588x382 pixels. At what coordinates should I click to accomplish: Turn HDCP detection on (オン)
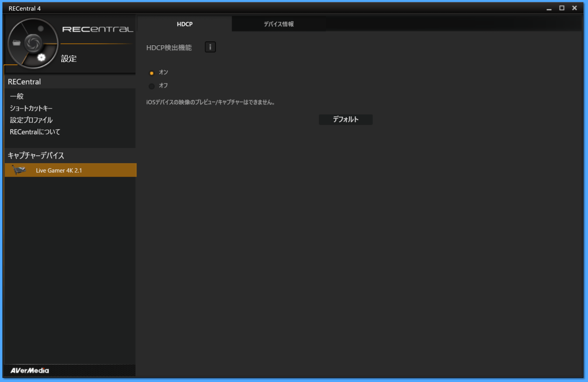pos(152,73)
